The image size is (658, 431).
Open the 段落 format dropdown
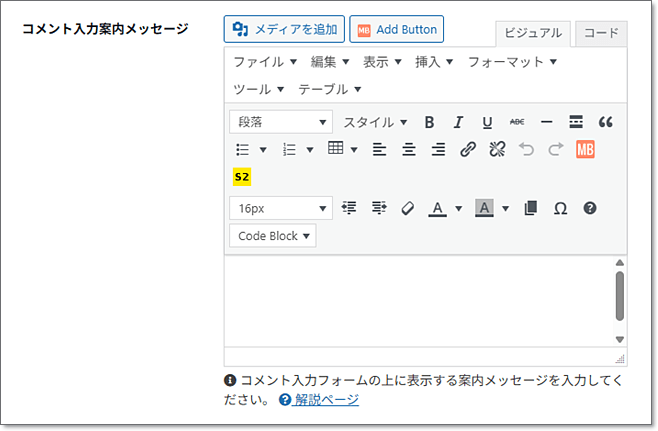[x=281, y=122]
